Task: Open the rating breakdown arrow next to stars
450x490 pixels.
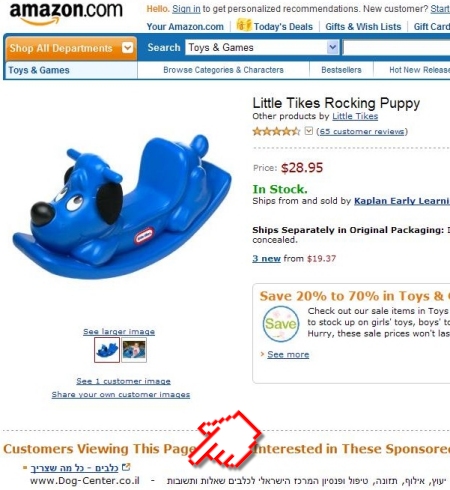Action: [x=309, y=131]
